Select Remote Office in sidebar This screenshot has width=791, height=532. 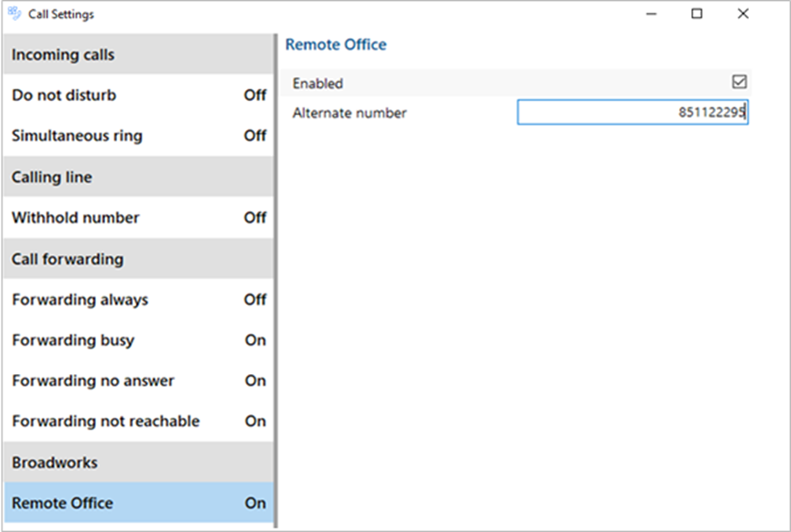click(x=139, y=503)
